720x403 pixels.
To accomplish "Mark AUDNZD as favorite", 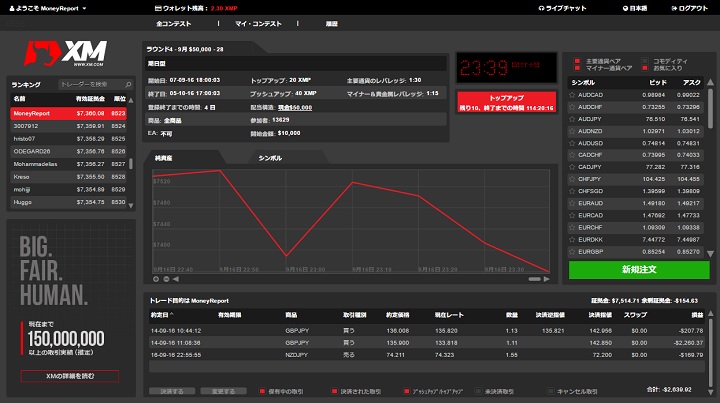I will click(x=572, y=131).
